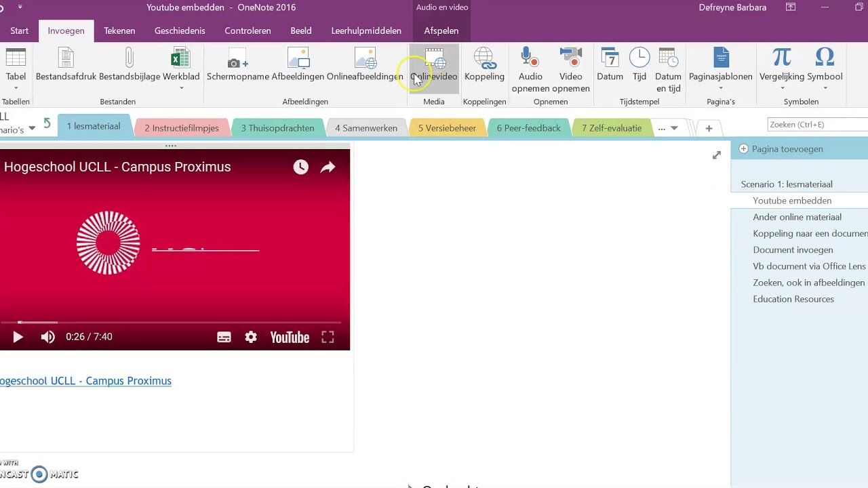Viewport: 868px width, 488px height.
Task: Click the Bestandsafdruk file printout icon
Action: click(66, 65)
